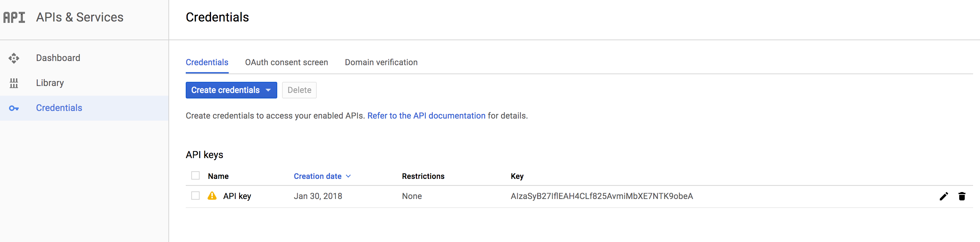Go to Dashboard in the sidebar
980x242 pixels.
pyautogui.click(x=58, y=58)
